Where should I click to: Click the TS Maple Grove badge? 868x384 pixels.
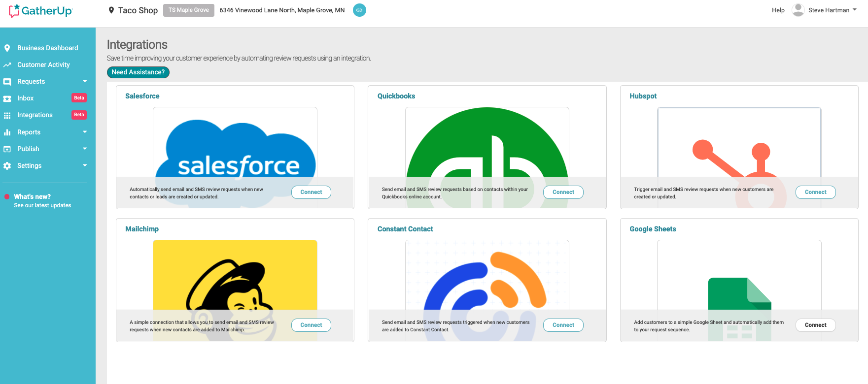click(189, 10)
